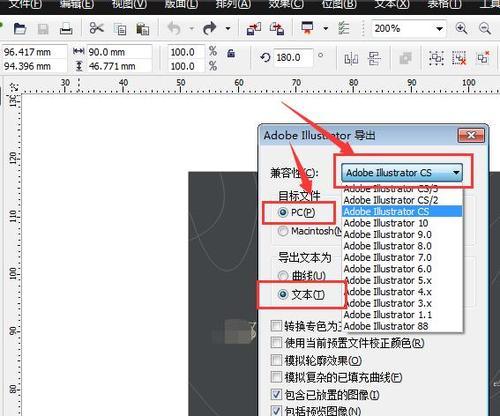
Task: Click the Zoom in magnifier icon
Action: click(461, 29)
